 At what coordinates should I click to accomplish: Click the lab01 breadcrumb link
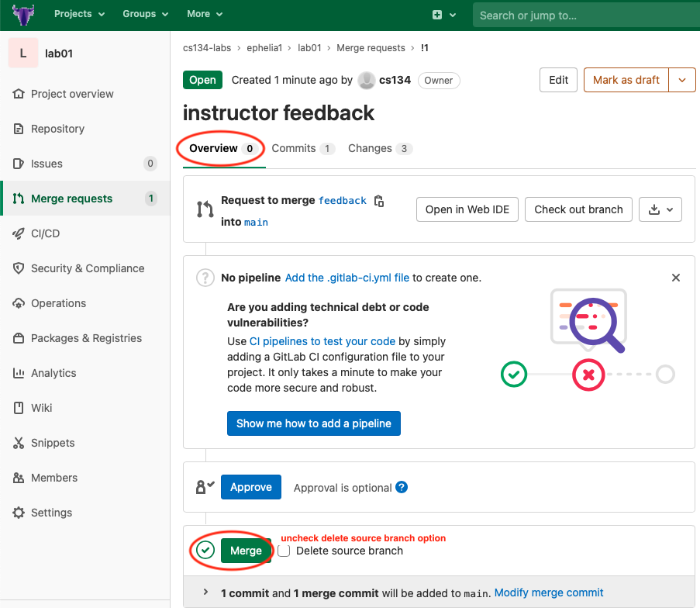click(x=309, y=48)
